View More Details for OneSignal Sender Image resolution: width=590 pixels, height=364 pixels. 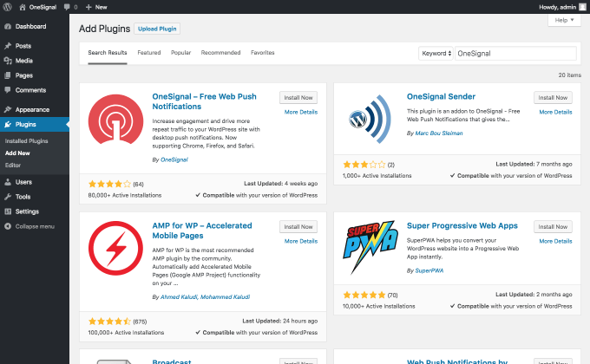pos(555,112)
